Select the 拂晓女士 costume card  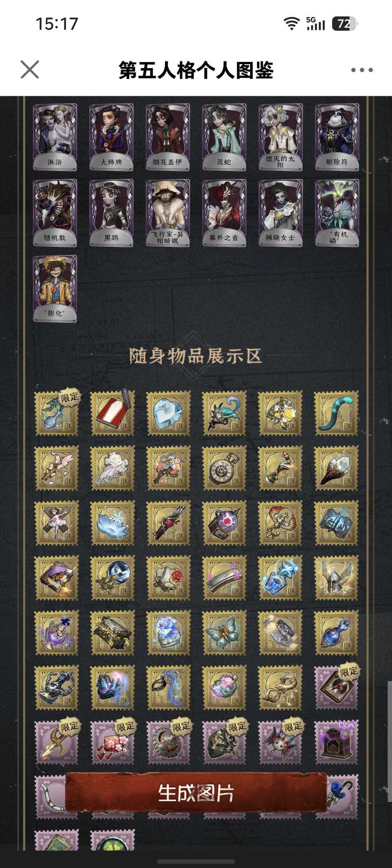coord(281,213)
